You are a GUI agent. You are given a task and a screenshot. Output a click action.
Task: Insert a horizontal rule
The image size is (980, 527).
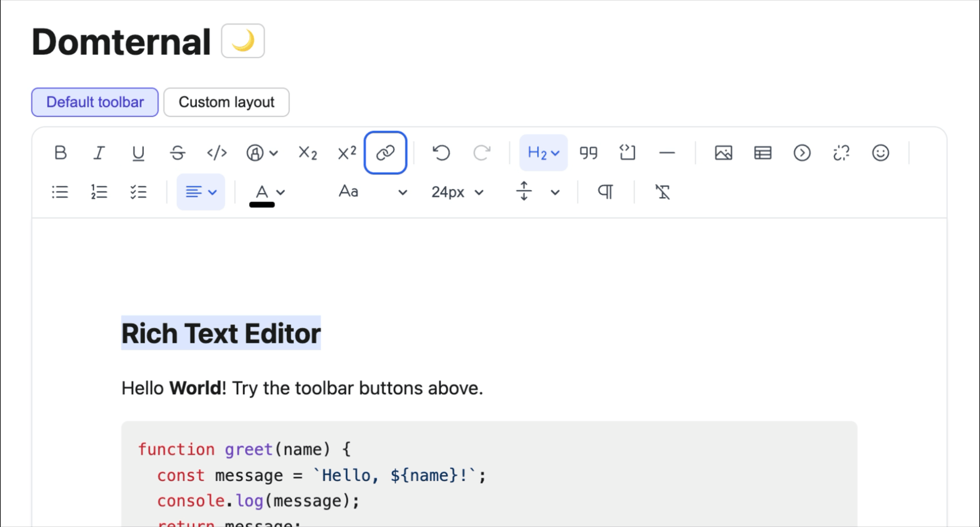pos(667,153)
